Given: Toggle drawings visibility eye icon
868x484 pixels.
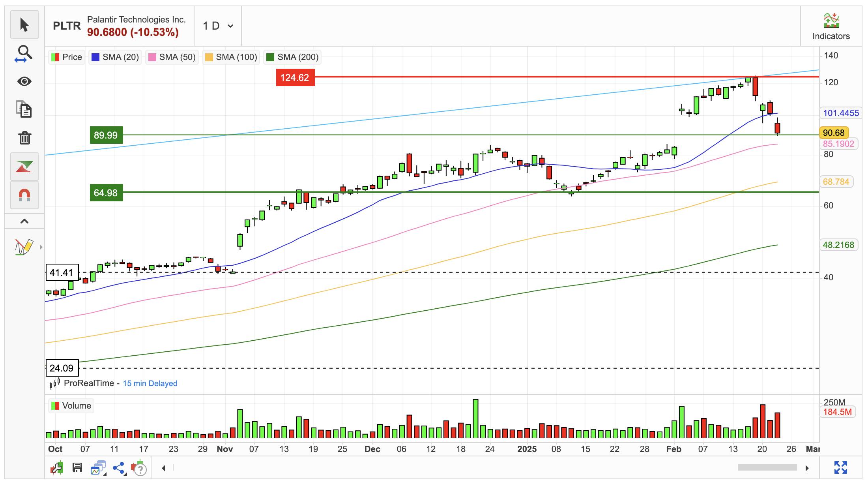Looking at the screenshot, I should (x=24, y=81).
